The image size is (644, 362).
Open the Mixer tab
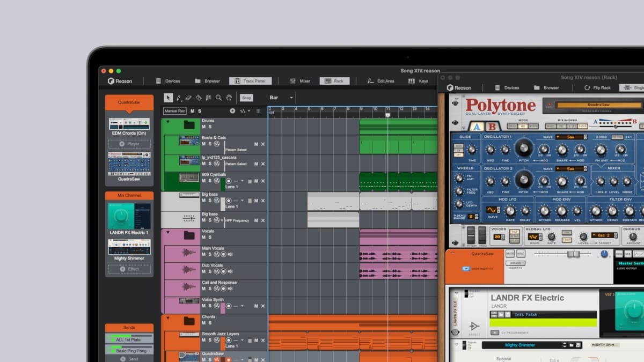(300, 81)
